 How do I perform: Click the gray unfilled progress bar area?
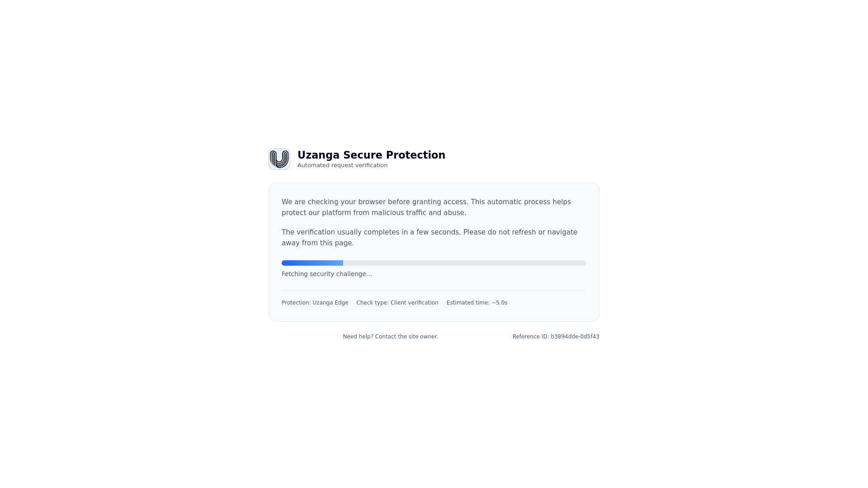(x=465, y=263)
